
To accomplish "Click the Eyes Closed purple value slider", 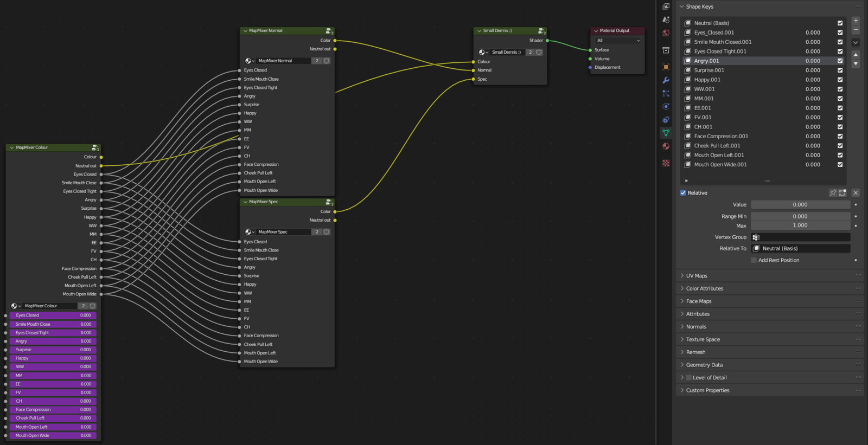I will [x=54, y=315].
